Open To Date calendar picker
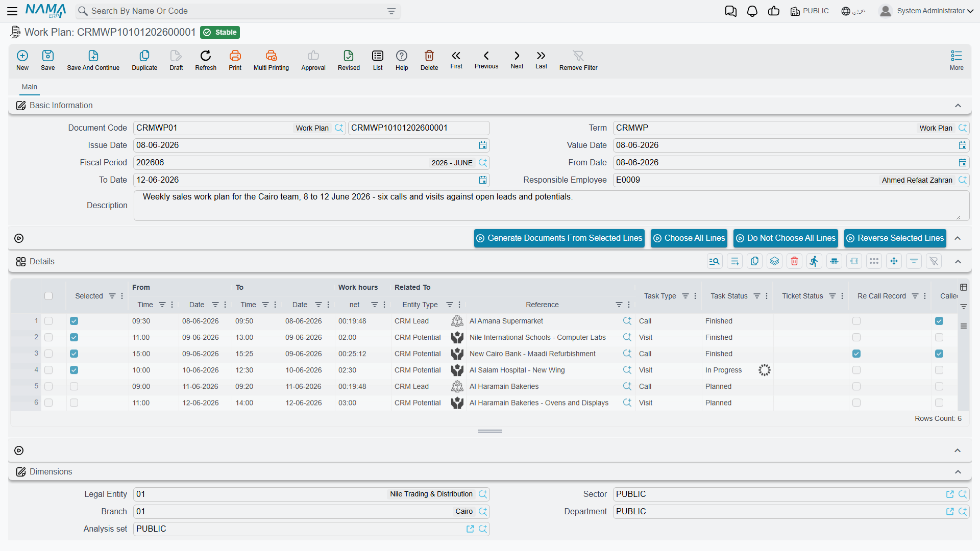The width and height of the screenshot is (980, 551). pyautogui.click(x=483, y=180)
